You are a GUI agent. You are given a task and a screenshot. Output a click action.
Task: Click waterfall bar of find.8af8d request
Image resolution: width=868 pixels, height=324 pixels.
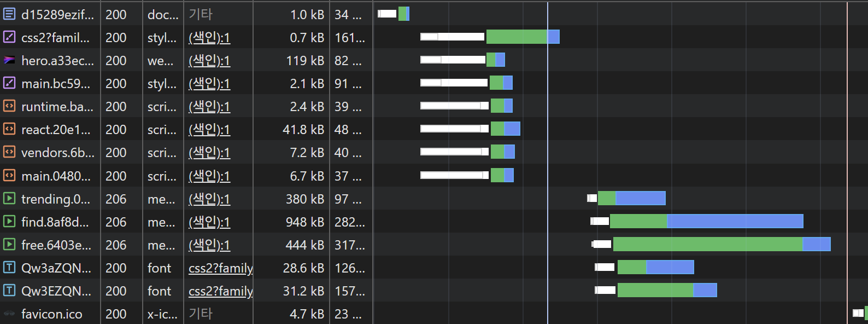[697, 221]
